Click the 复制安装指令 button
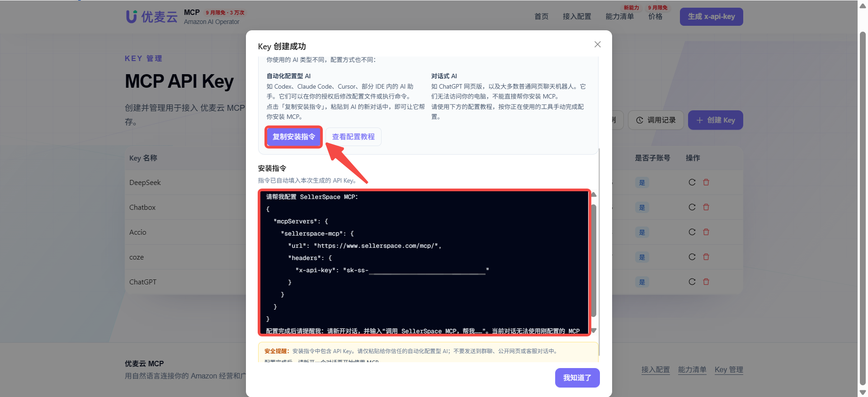868x397 pixels. pos(294,137)
